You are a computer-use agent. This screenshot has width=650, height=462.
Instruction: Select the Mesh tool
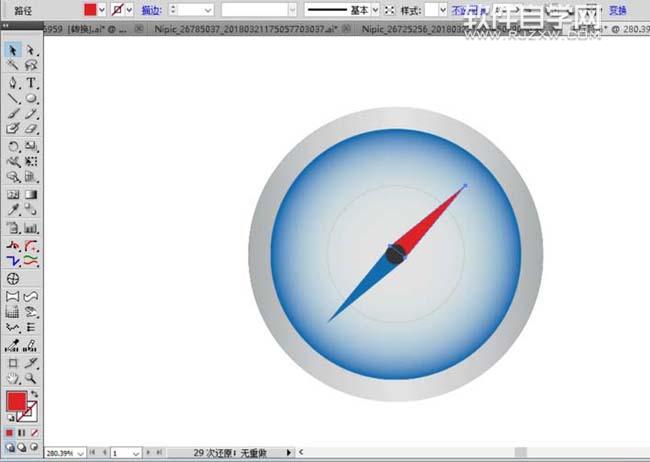[12, 195]
